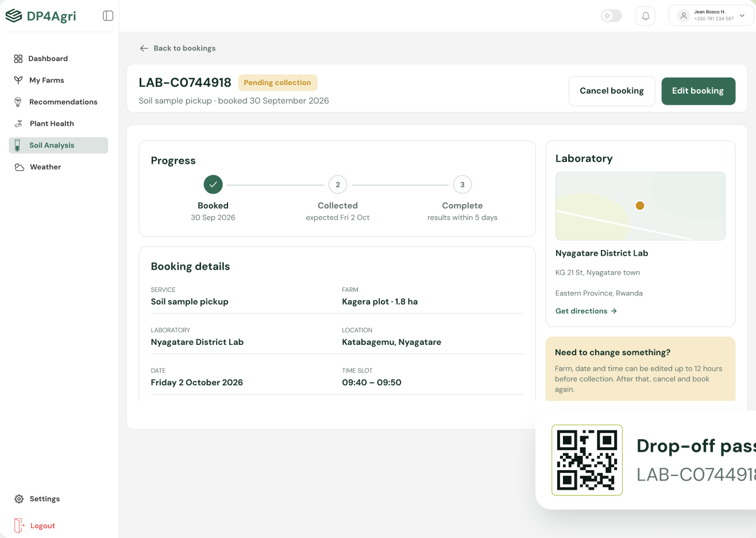This screenshot has height=538, width=756.
Task: Go to Dashboard in sidebar
Action: 58,59
